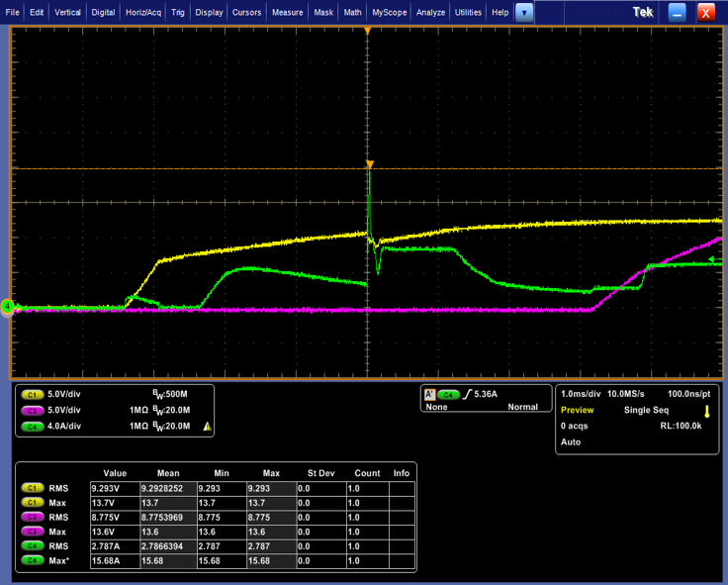Open the Math menu

coord(352,13)
